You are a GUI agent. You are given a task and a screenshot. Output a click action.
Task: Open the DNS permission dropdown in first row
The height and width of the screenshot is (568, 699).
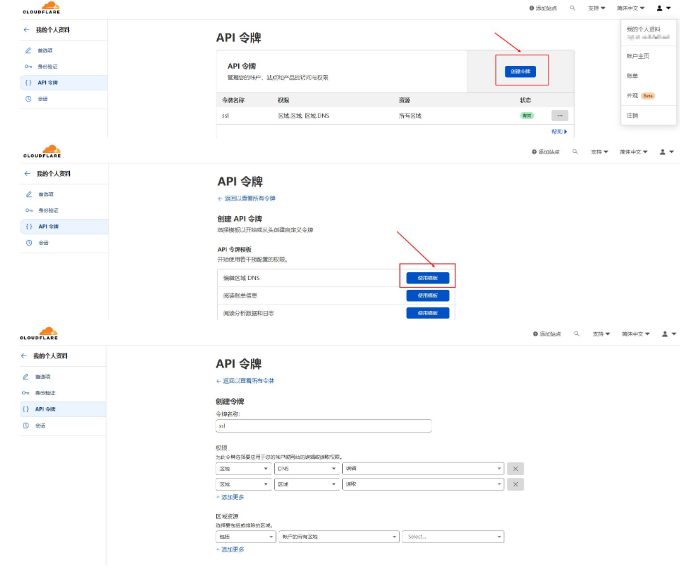[306, 468]
